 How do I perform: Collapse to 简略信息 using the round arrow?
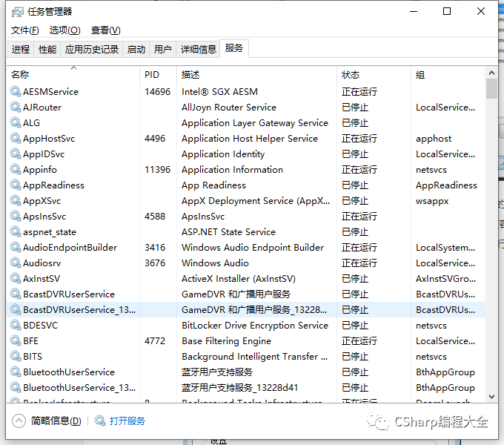[x=19, y=421]
